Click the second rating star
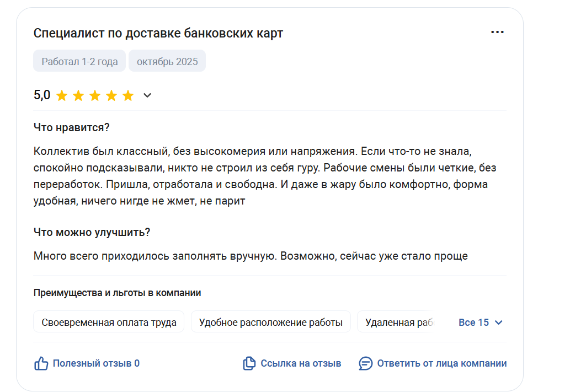The width and height of the screenshot is (586, 392). tap(78, 96)
